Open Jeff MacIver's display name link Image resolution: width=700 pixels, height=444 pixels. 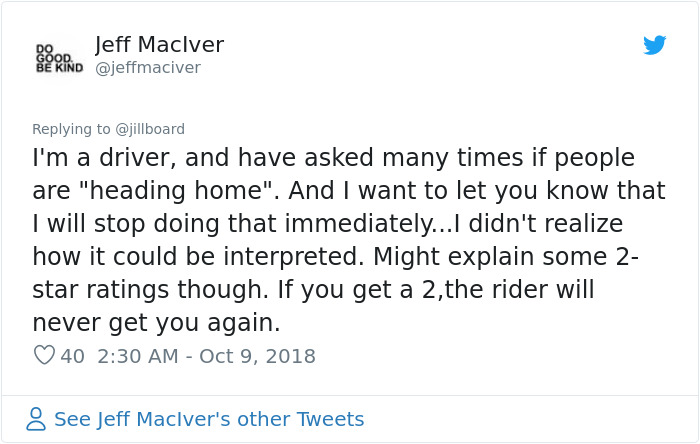pos(159,45)
